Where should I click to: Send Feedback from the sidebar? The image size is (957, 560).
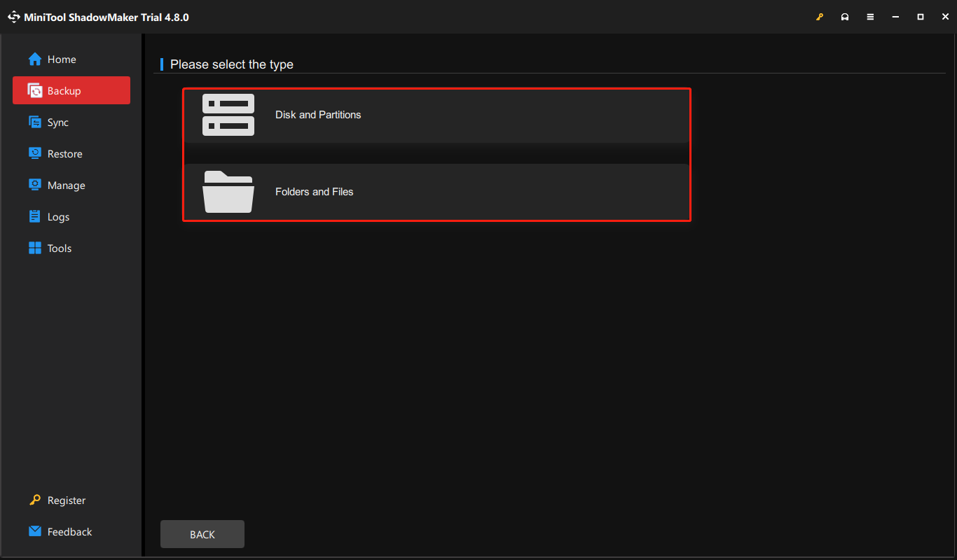[x=69, y=531]
